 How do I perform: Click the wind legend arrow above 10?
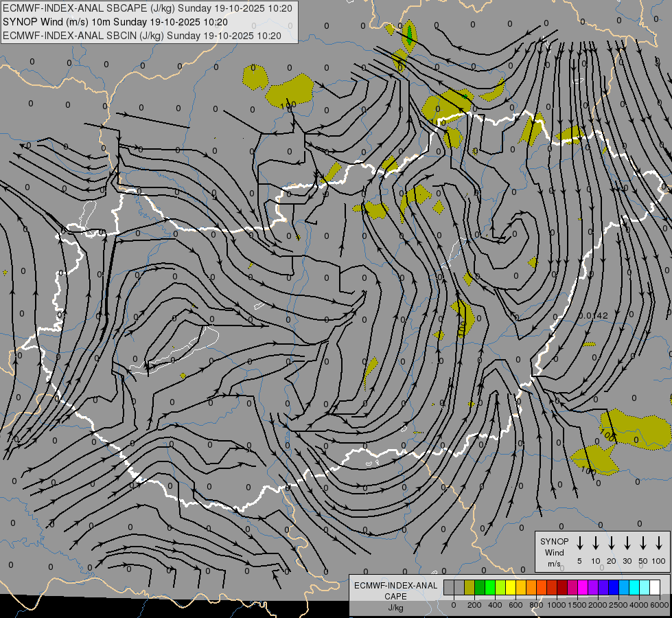pyautogui.click(x=595, y=542)
